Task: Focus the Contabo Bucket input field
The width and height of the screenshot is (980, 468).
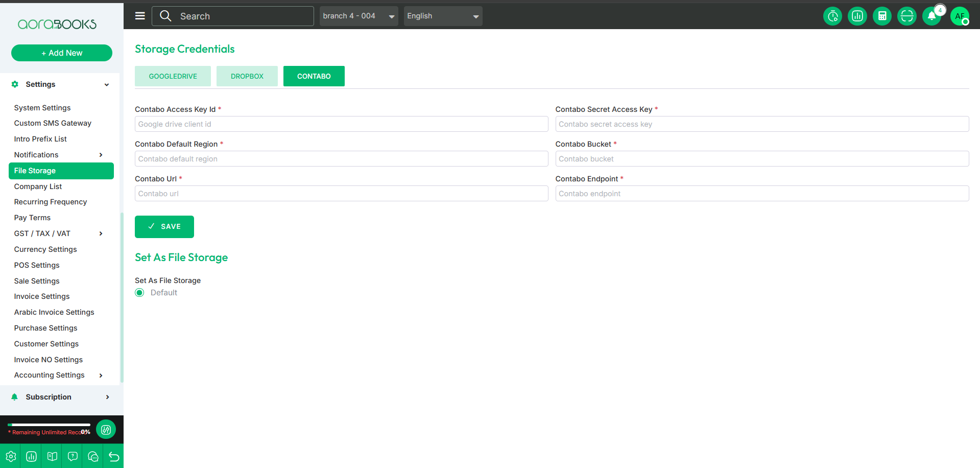Action: pos(761,159)
